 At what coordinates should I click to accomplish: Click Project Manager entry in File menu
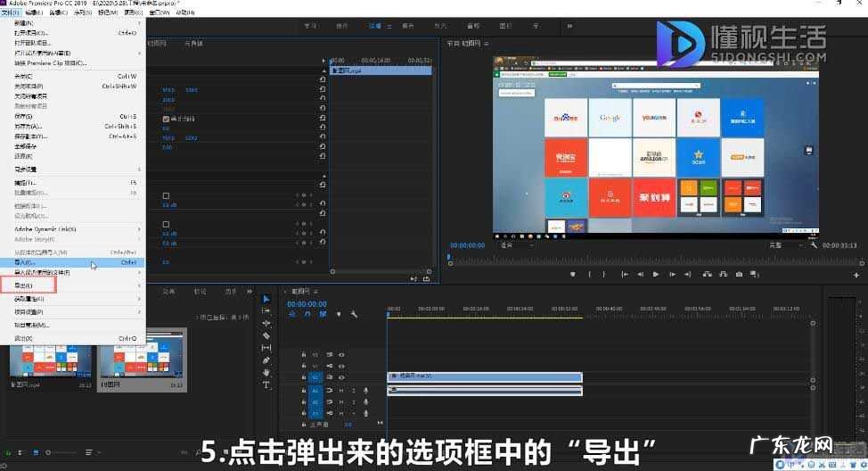[x=72, y=326]
